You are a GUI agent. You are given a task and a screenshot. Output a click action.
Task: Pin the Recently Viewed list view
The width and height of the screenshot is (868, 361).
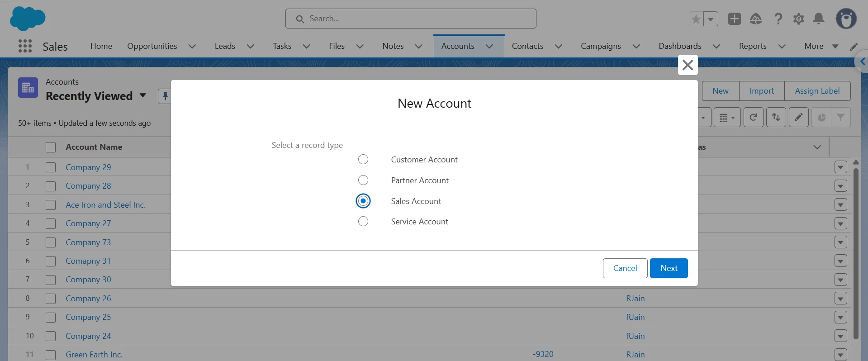[x=165, y=96]
